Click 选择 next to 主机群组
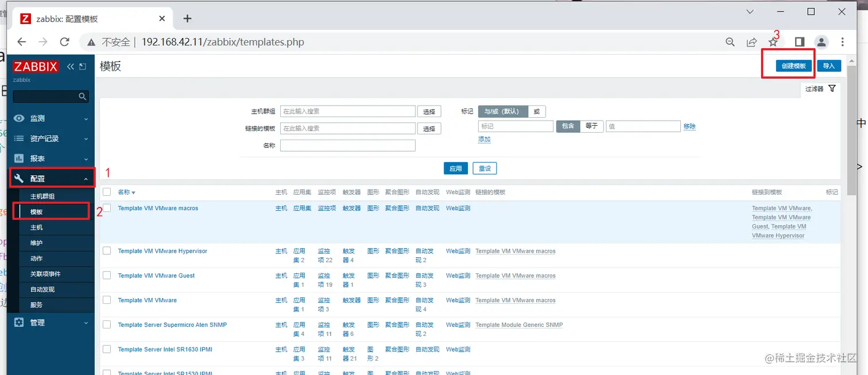The image size is (868, 375). coord(429,112)
